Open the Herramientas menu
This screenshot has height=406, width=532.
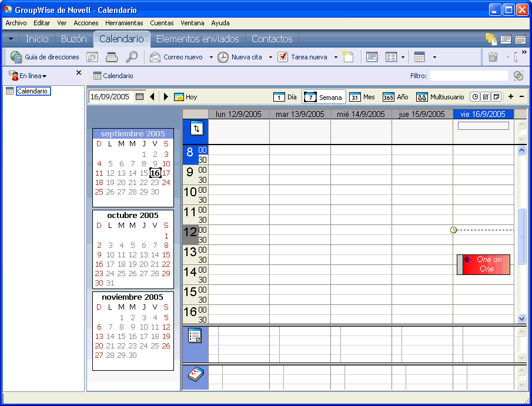[124, 23]
